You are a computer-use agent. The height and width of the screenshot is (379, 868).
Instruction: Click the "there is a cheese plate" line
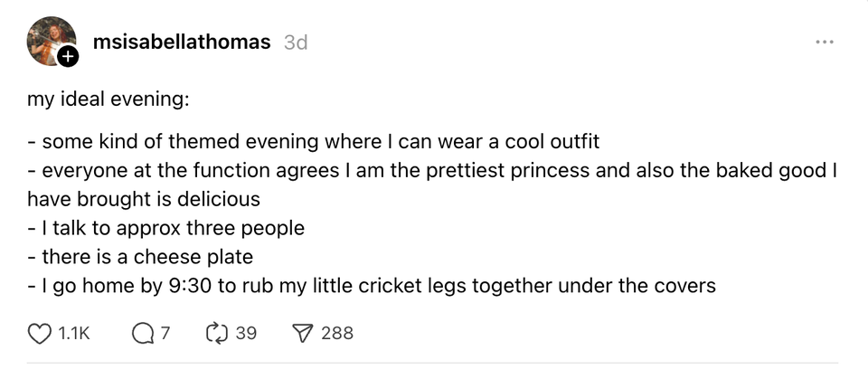click(x=139, y=257)
